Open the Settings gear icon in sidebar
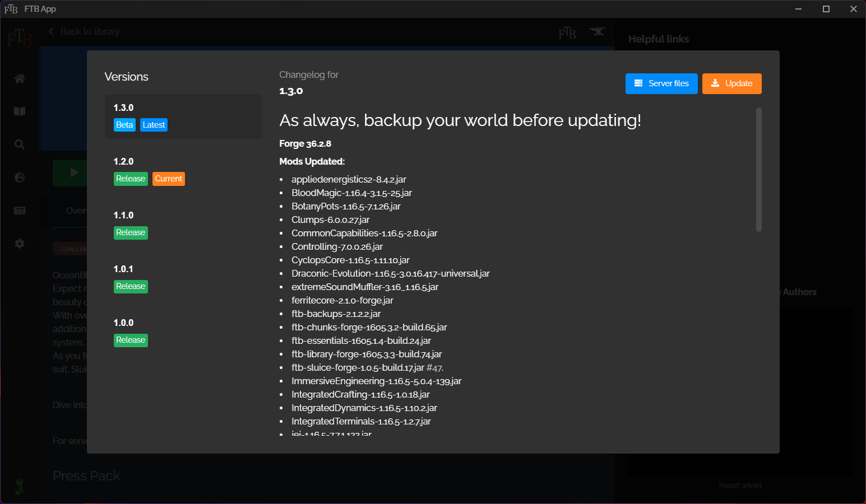Screen dimensions: 866x504 tap(20, 244)
